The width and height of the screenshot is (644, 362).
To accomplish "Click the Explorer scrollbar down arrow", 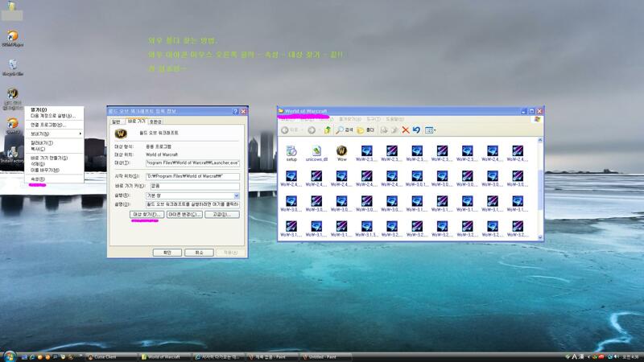I will click(540, 237).
